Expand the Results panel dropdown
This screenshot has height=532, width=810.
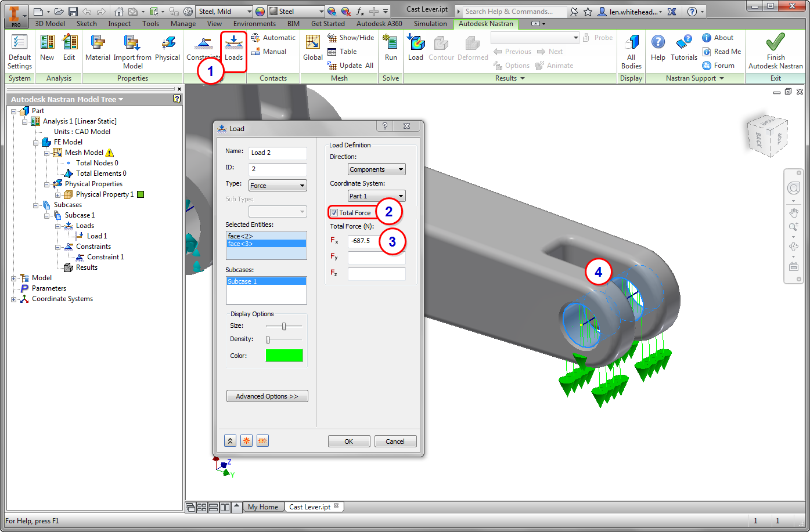pyautogui.click(x=510, y=78)
